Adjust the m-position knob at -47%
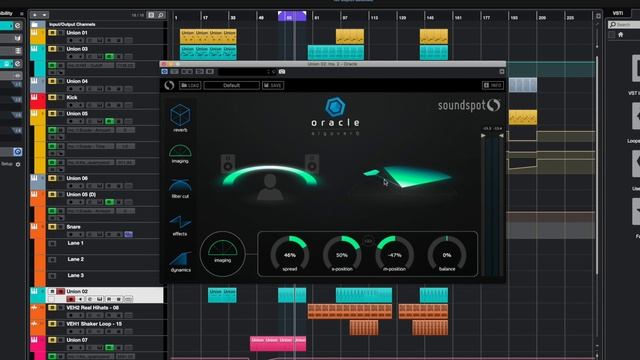Image resolution: width=640 pixels, height=360 pixels. pyautogui.click(x=394, y=254)
